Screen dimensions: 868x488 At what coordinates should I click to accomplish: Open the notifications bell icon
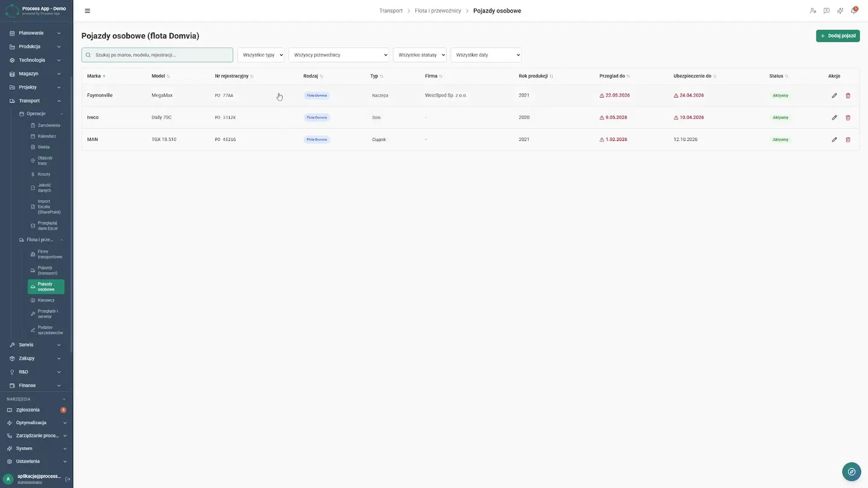coord(854,11)
